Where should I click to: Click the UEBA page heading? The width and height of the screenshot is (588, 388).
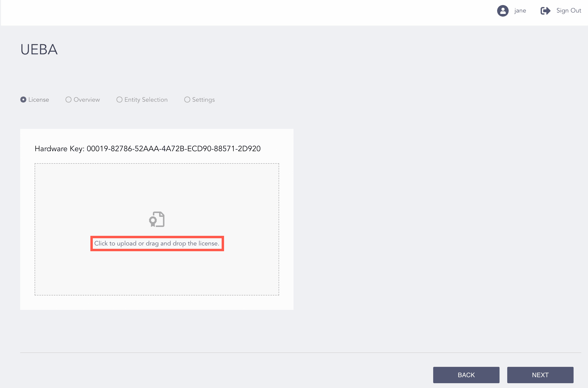point(39,50)
